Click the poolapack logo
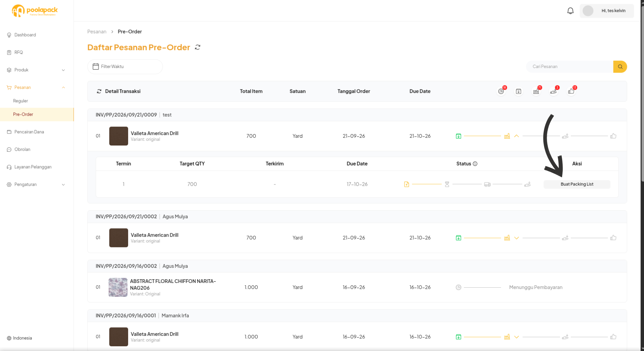 tap(35, 11)
